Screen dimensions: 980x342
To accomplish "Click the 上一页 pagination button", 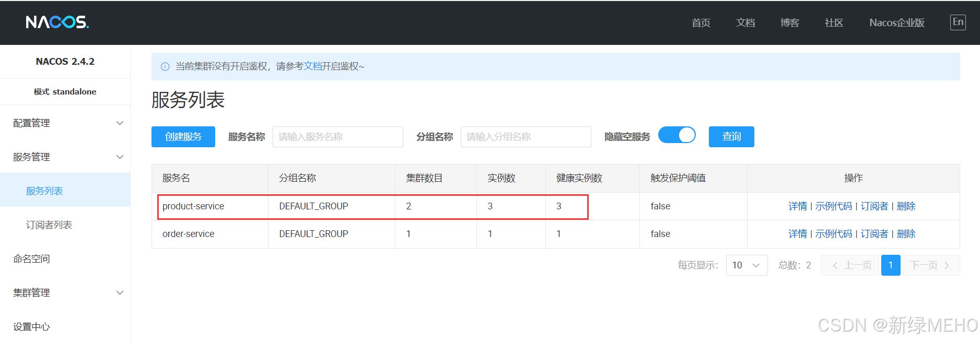I will [x=850, y=265].
